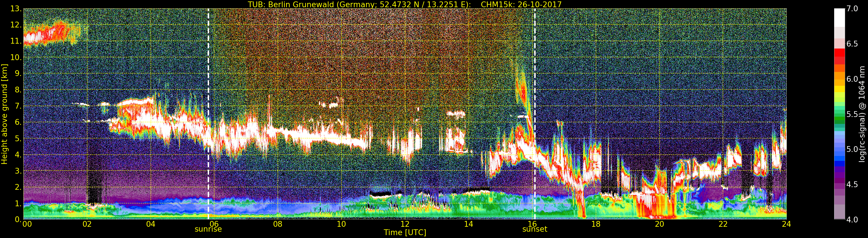Screen dimensions: 868x238
Task: Click the '22' time axis tick
Action: click(723, 224)
